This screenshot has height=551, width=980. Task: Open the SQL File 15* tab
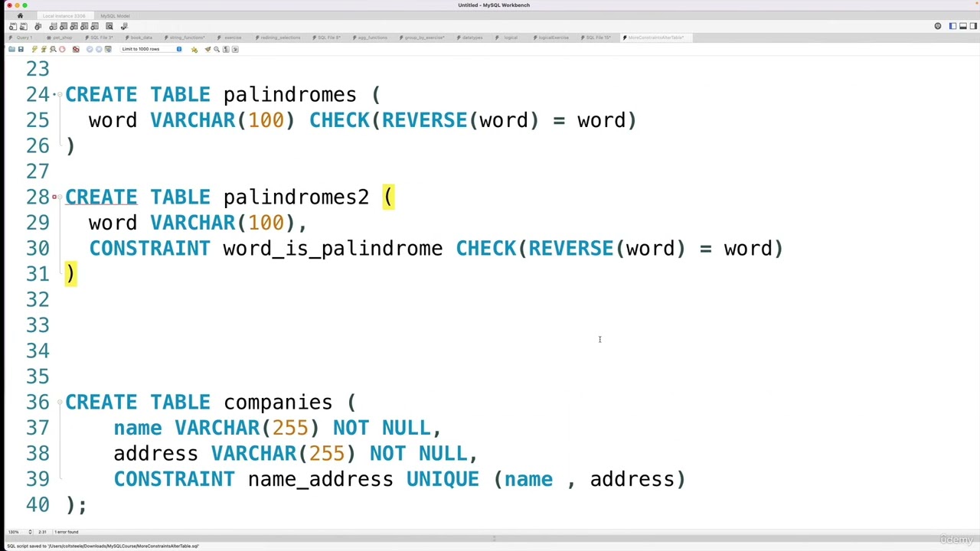click(x=597, y=37)
